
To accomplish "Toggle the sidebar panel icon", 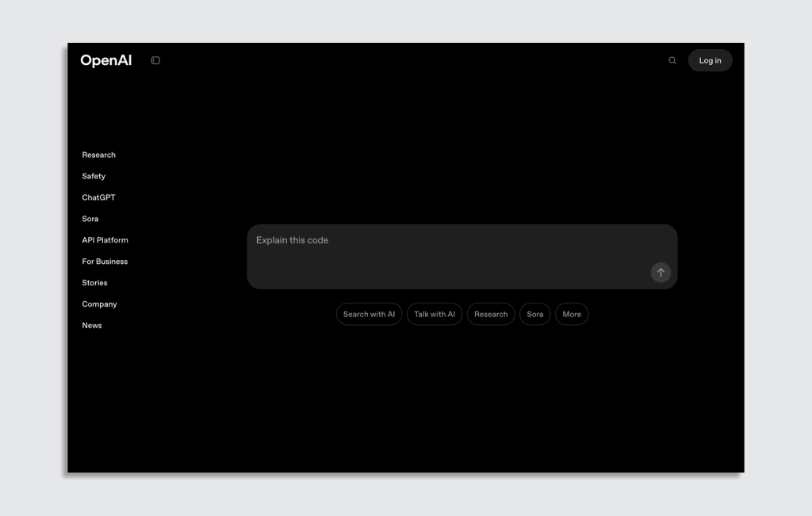I will (155, 60).
